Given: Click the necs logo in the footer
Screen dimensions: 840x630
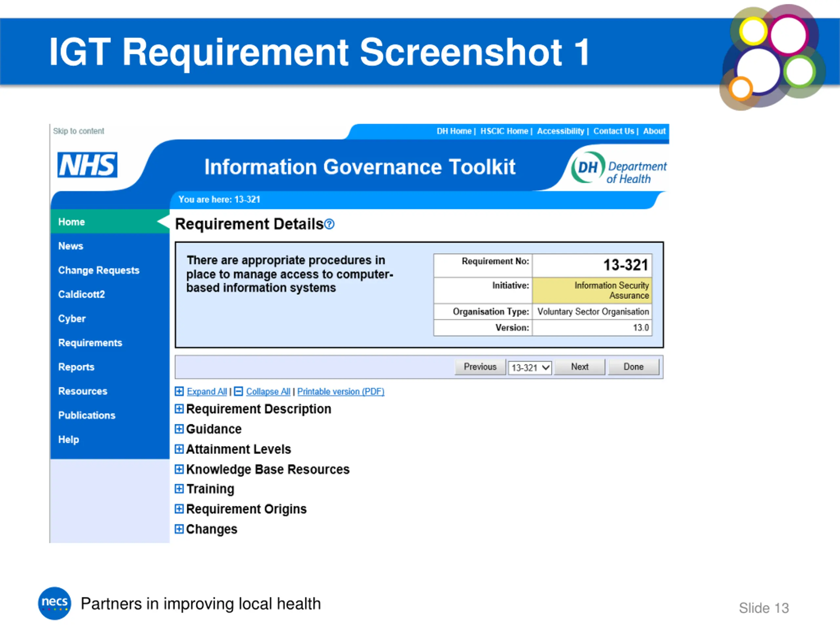Looking at the screenshot, I should pos(55,603).
